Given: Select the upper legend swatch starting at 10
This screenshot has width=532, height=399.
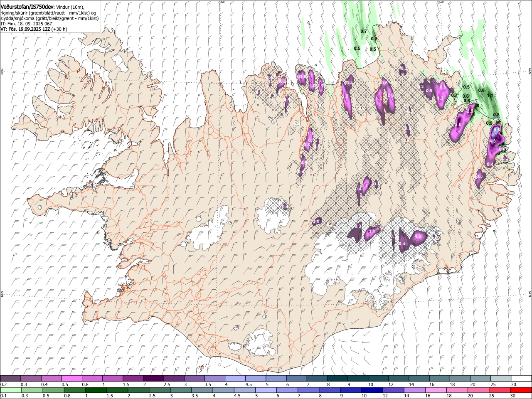Looking at the screenshot, I should (378, 378).
